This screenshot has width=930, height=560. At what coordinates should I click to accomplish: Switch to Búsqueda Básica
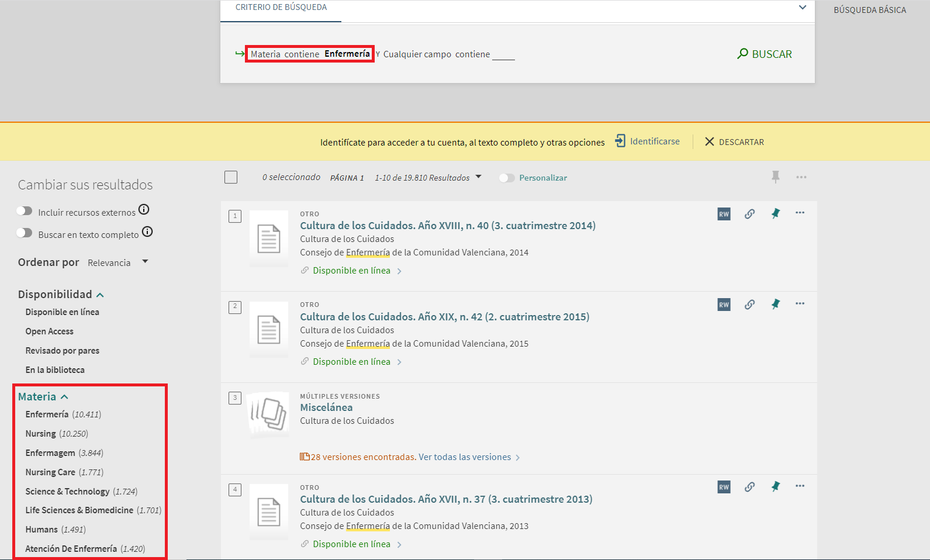click(x=869, y=10)
